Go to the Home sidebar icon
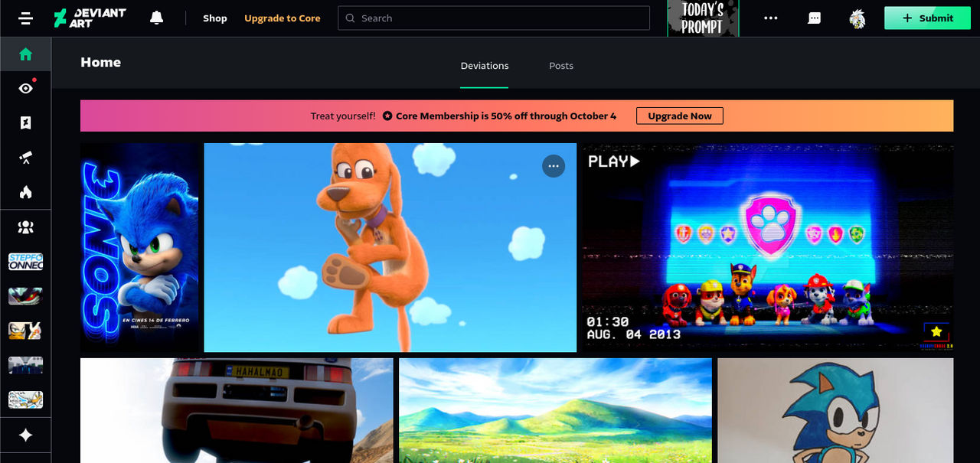The image size is (980, 463). [x=25, y=54]
